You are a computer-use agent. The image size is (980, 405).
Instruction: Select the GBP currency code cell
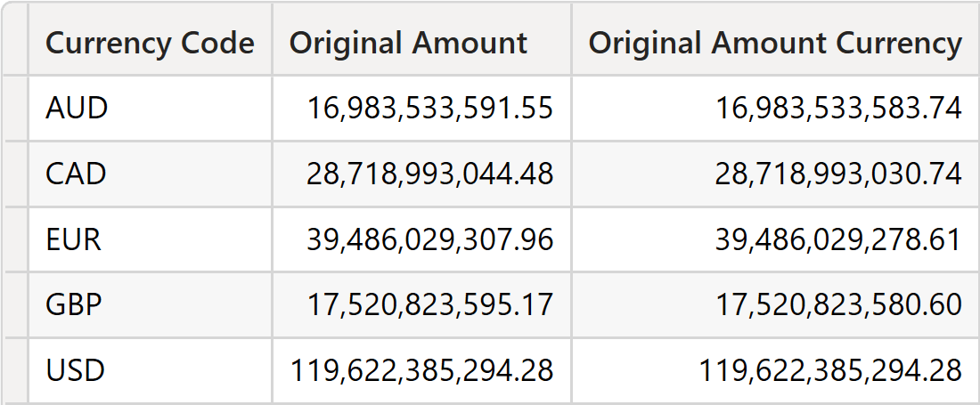coord(150,305)
